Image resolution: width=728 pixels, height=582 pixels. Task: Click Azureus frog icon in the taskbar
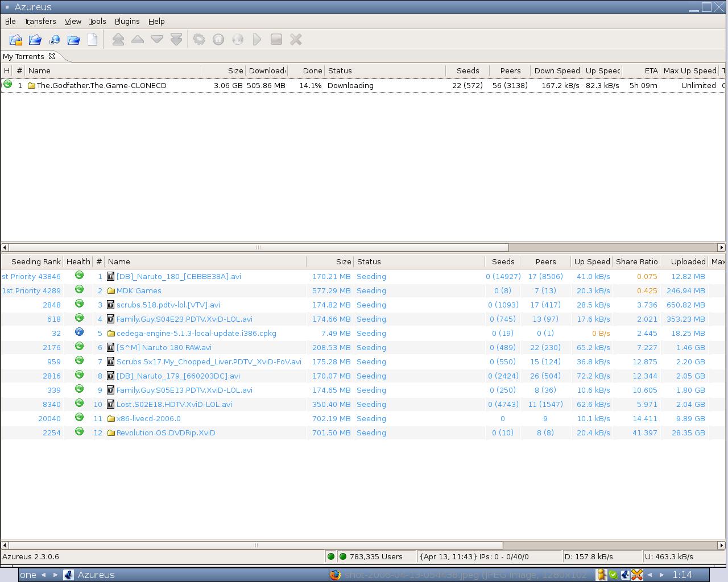[x=68, y=575]
